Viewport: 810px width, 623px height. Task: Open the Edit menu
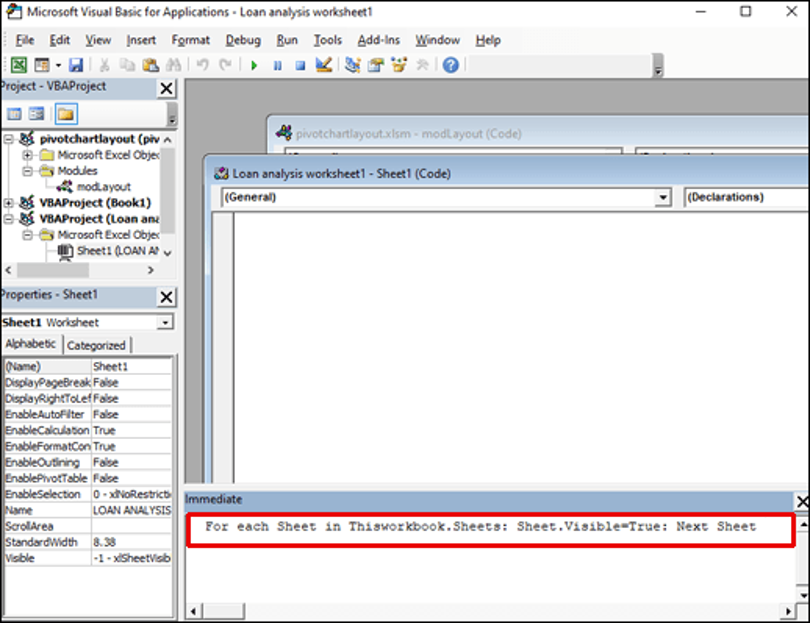59,40
